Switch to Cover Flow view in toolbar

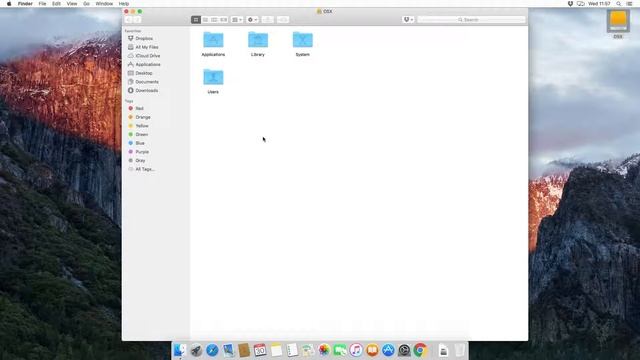(x=224, y=20)
